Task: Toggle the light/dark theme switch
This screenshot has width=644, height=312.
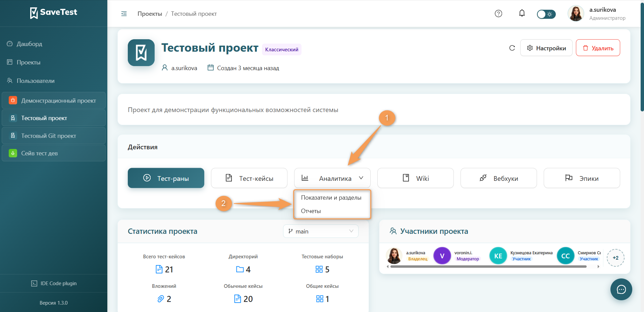Action: coord(546,14)
